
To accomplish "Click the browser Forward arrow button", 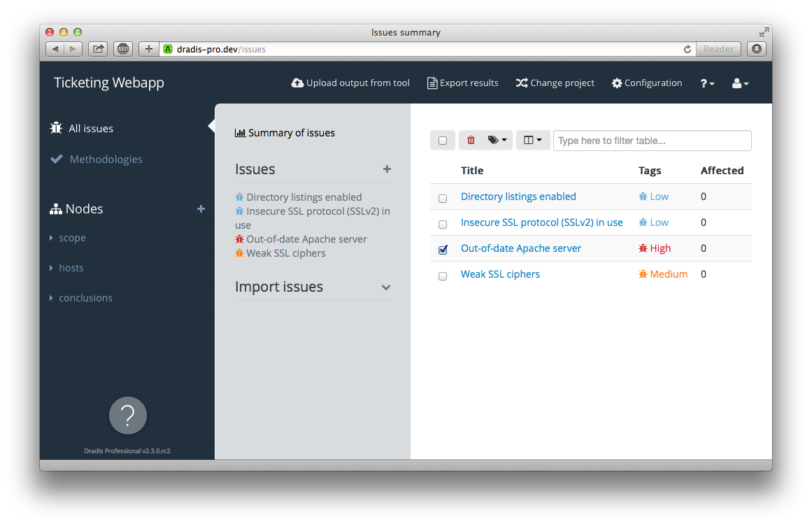I will 73,49.
